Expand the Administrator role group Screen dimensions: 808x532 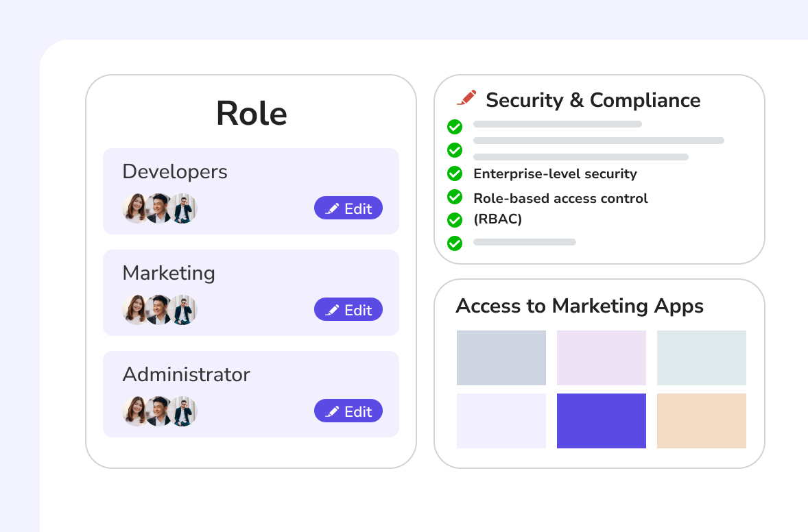coord(250,394)
